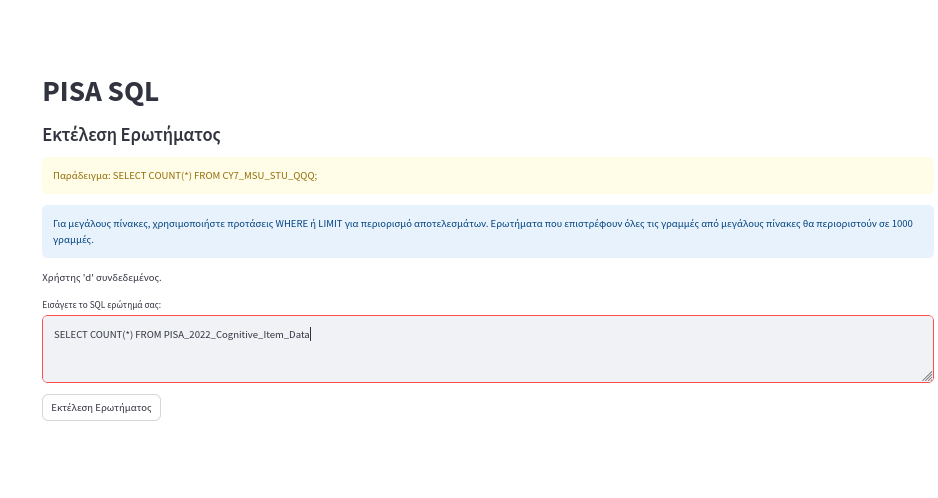Click the Εισάγετε το SQL ερώτημά σας label
Image resolution: width=938 pixels, height=498 pixels.
tap(102, 305)
